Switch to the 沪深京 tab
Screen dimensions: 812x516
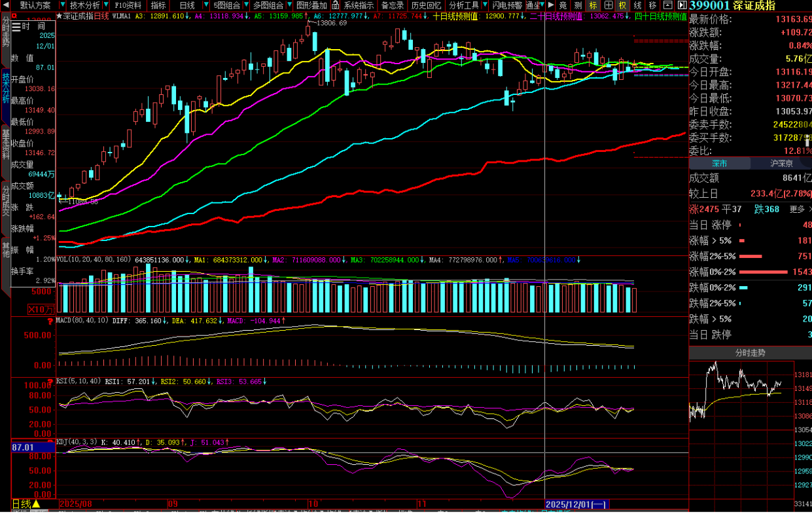pyautogui.click(x=781, y=163)
